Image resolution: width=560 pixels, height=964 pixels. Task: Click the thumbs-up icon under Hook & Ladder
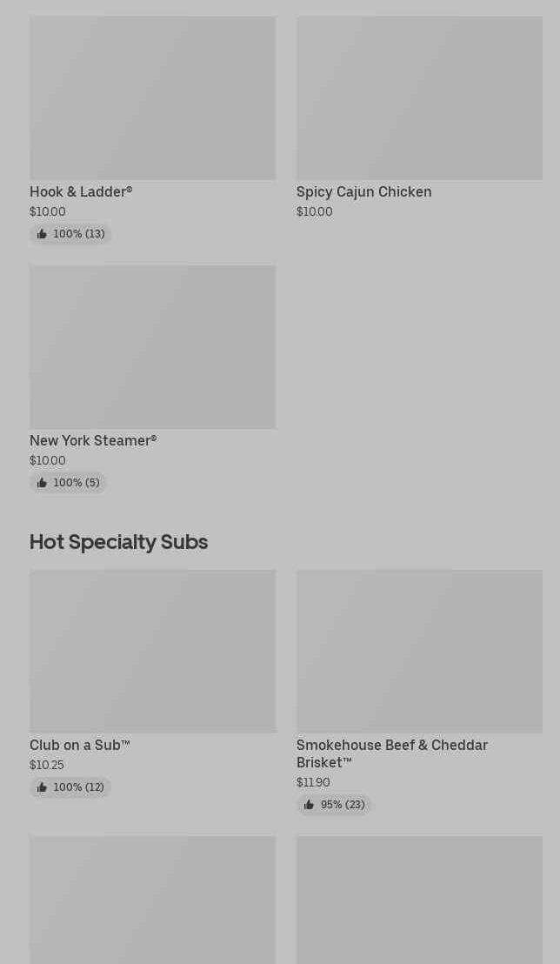(x=42, y=234)
